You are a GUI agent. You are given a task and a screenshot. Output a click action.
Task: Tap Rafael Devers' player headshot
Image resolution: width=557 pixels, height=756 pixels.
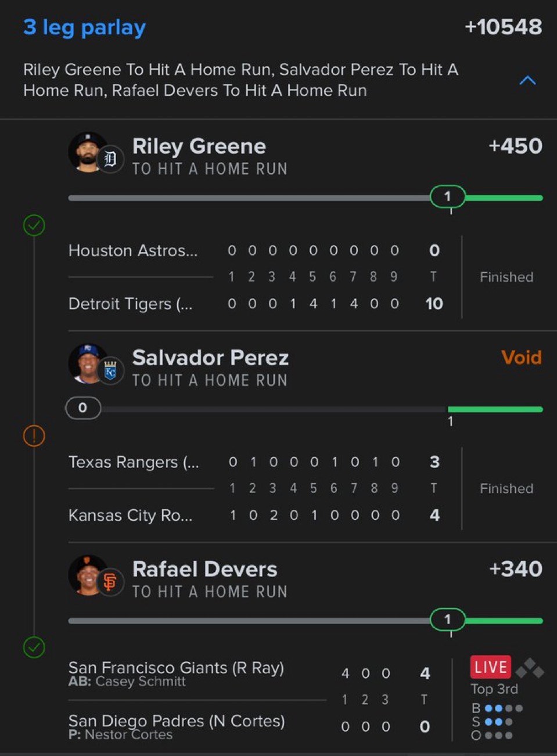click(87, 575)
